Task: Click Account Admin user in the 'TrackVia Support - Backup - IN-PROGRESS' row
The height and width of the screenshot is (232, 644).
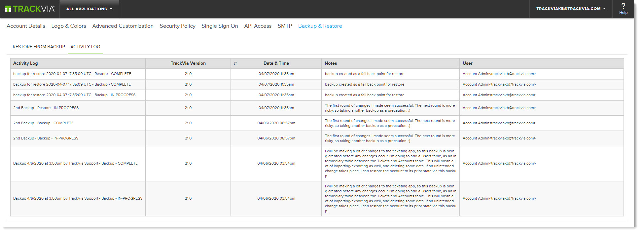Action: (499, 199)
